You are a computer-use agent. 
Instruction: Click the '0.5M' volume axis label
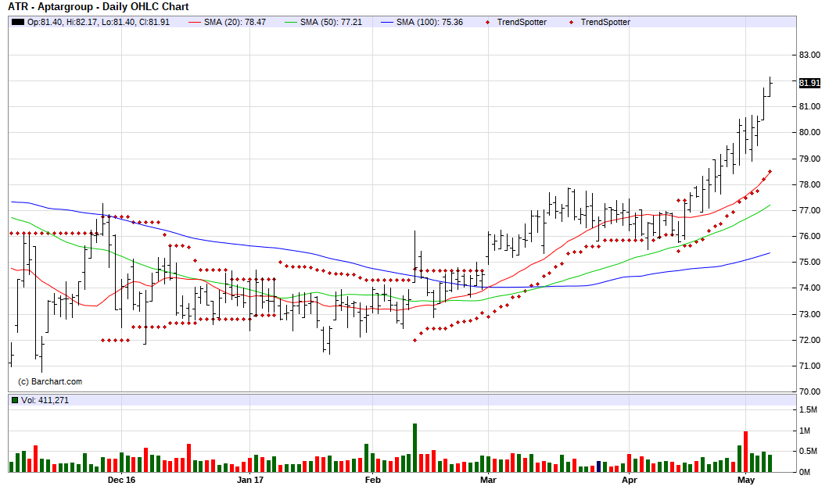point(808,451)
